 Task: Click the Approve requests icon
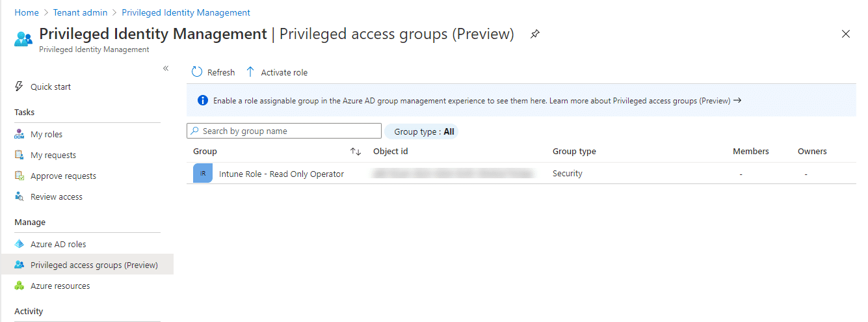coord(19,176)
